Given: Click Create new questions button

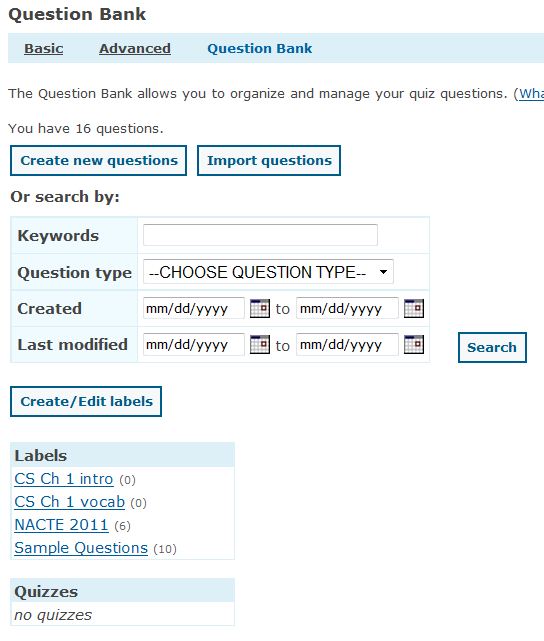Looking at the screenshot, I should click(x=99, y=161).
